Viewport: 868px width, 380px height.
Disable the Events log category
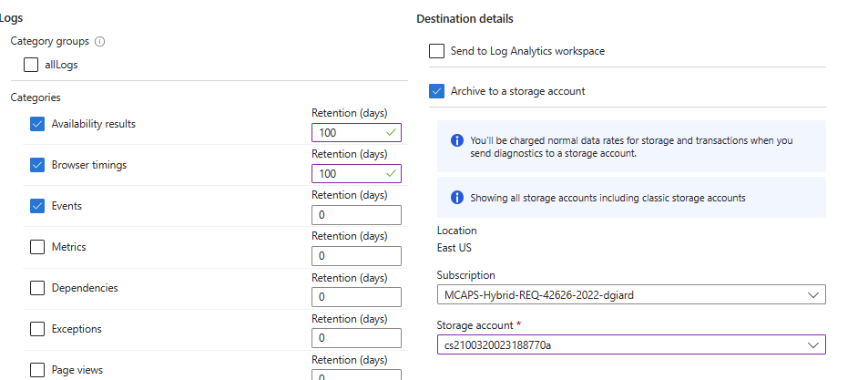(x=37, y=206)
